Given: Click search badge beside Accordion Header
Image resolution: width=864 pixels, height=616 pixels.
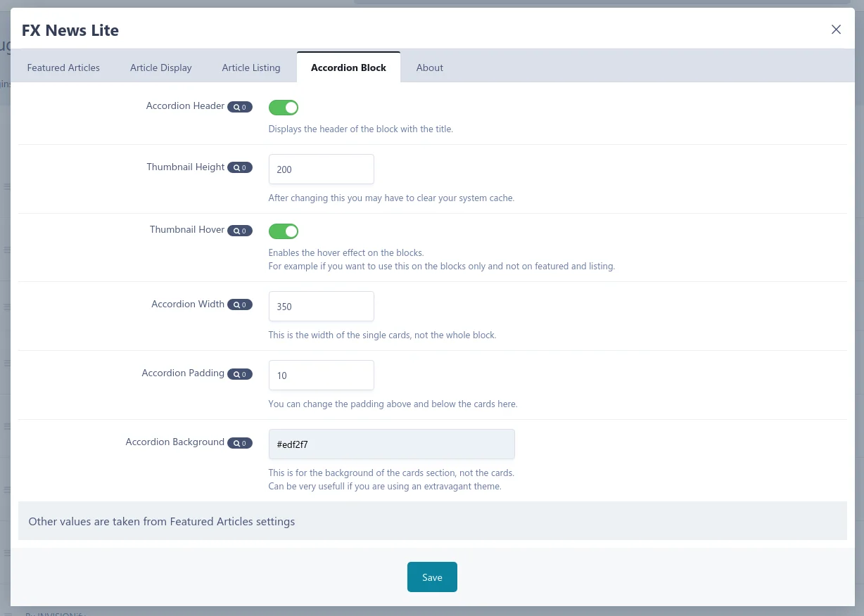Looking at the screenshot, I should coord(239,107).
